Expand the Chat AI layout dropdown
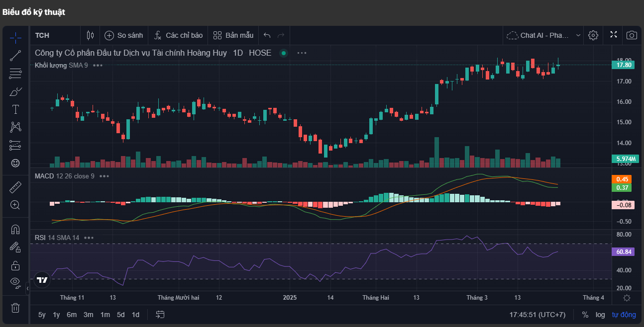644x327 pixels. tap(578, 35)
